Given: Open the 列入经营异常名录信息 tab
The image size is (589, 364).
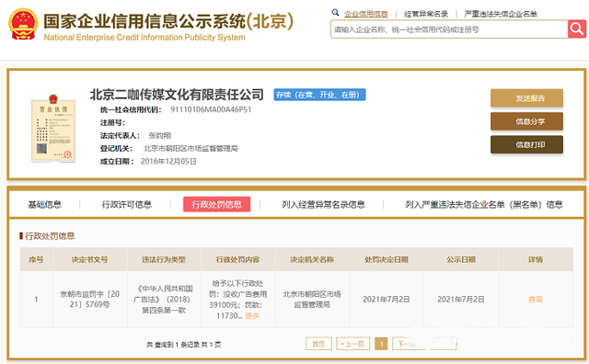Looking at the screenshot, I should pyautogui.click(x=323, y=204).
